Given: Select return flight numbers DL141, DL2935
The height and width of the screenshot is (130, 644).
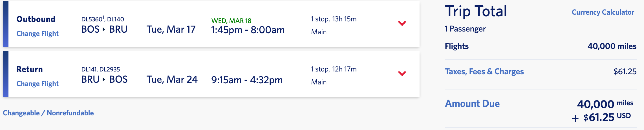Looking at the screenshot, I should [101, 70].
